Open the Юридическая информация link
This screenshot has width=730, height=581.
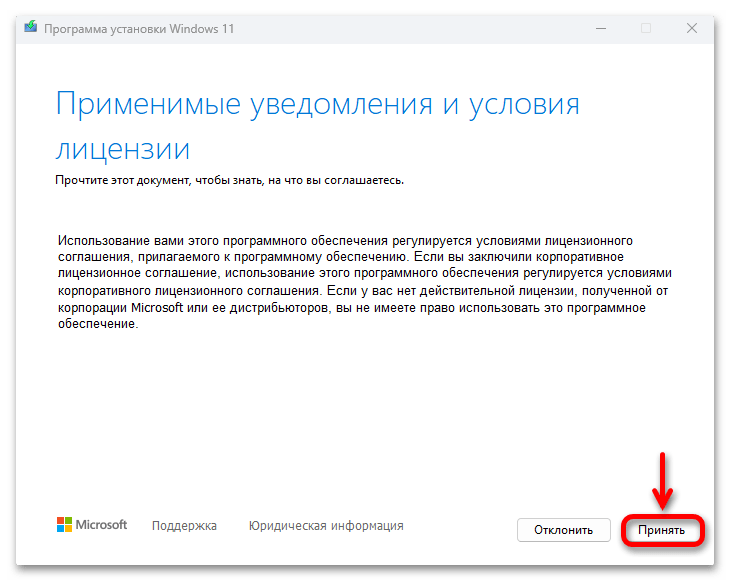pos(326,526)
